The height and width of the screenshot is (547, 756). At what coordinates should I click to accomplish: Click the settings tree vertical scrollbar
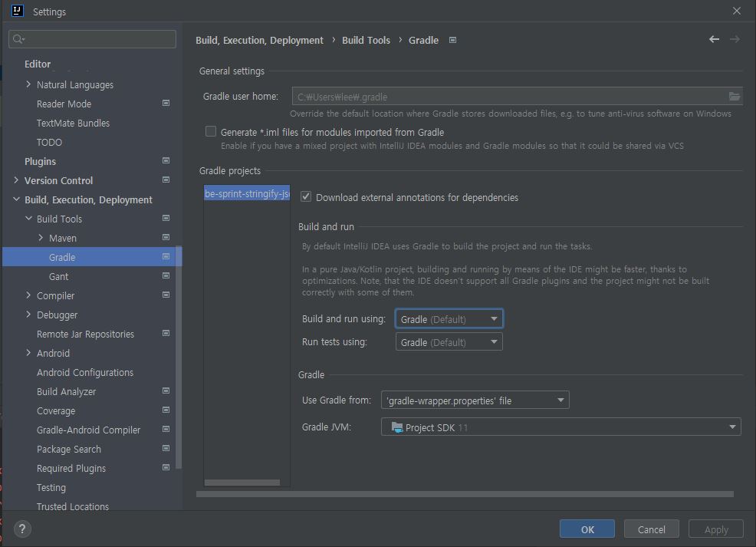coord(179,357)
